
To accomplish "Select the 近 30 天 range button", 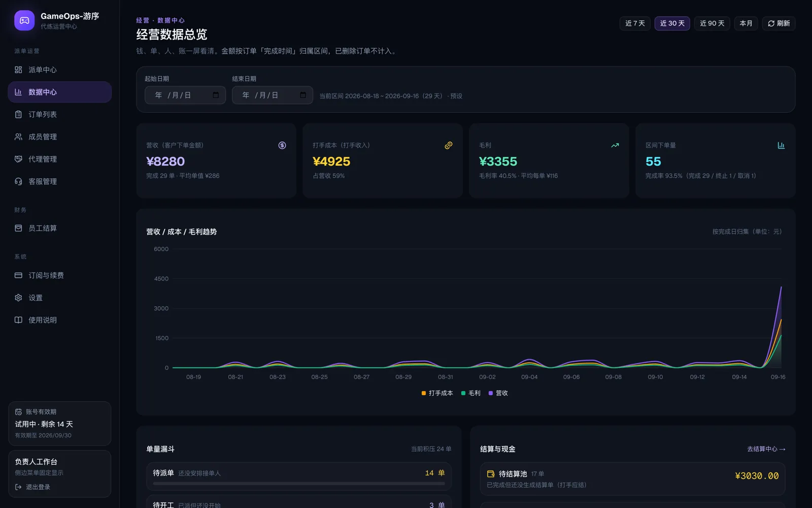I will (x=672, y=23).
